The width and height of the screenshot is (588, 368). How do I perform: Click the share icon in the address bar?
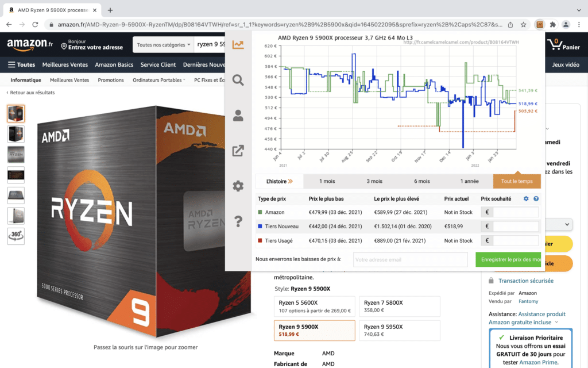(510, 25)
